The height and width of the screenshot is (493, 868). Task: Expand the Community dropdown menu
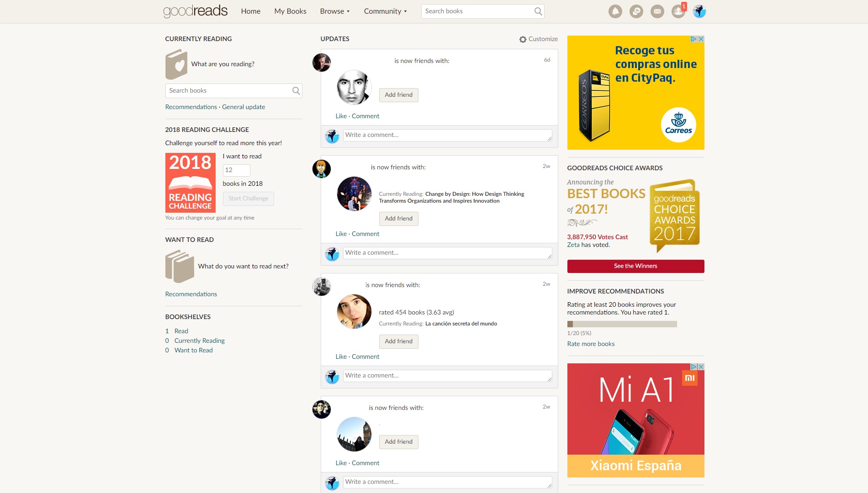tap(385, 11)
